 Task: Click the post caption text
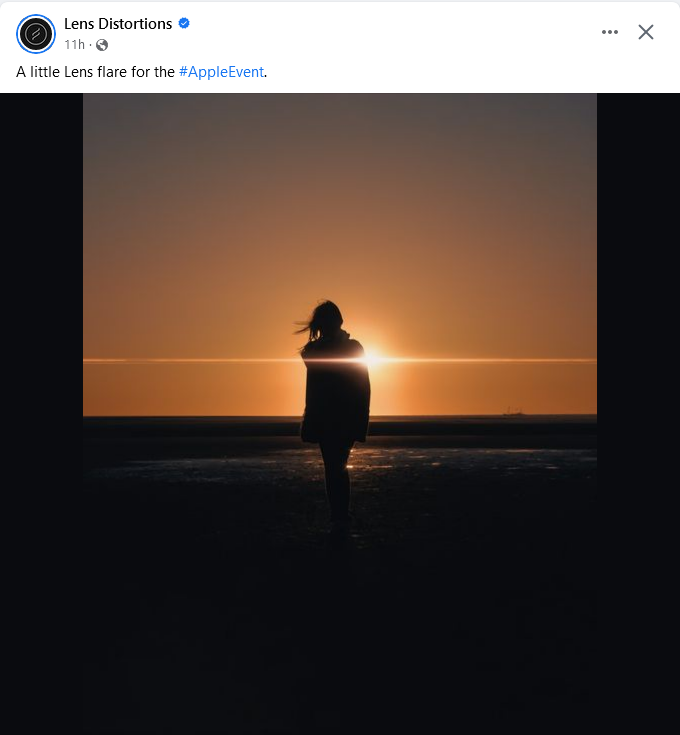96,72
